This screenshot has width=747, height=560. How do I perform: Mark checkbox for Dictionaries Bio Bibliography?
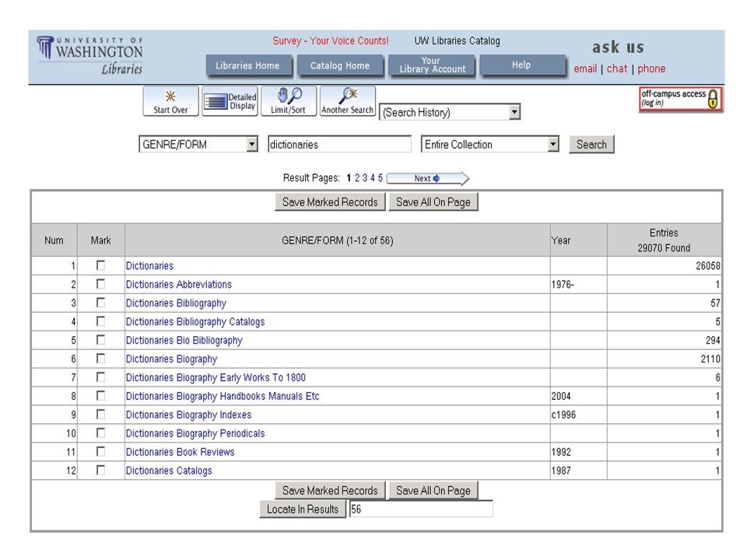[x=100, y=340]
